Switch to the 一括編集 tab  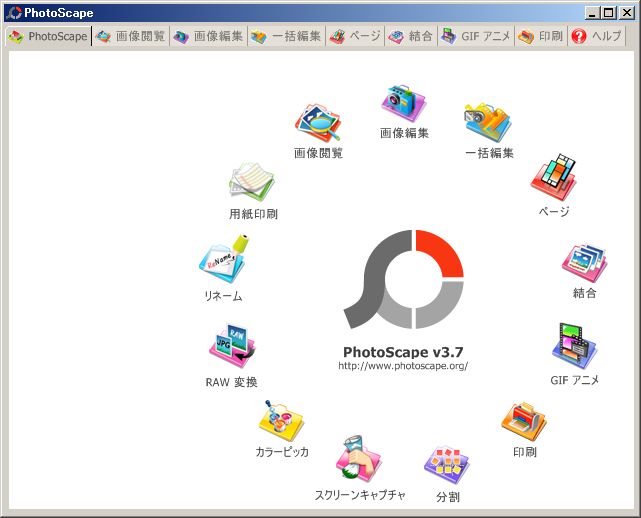click(x=286, y=36)
